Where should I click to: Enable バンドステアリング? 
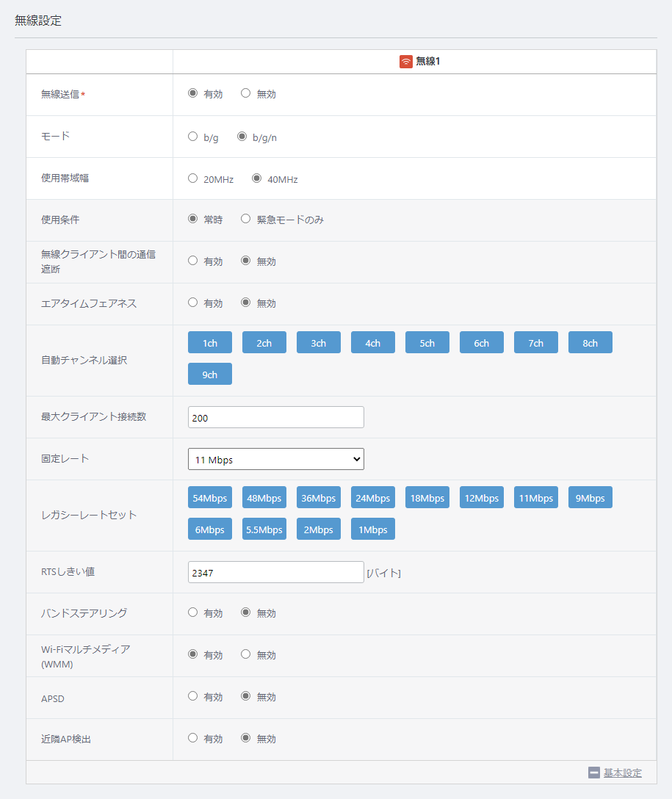coord(192,612)
